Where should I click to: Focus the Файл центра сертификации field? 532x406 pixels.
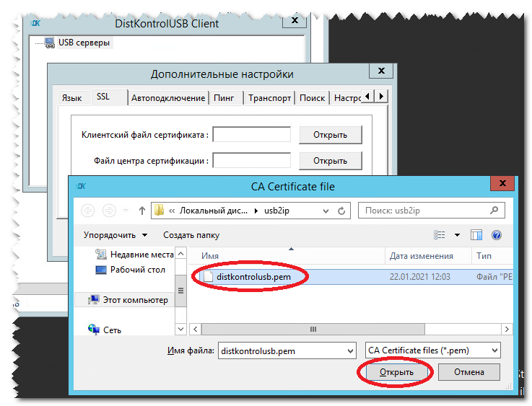pyautogui.click(x=251, y=160)
